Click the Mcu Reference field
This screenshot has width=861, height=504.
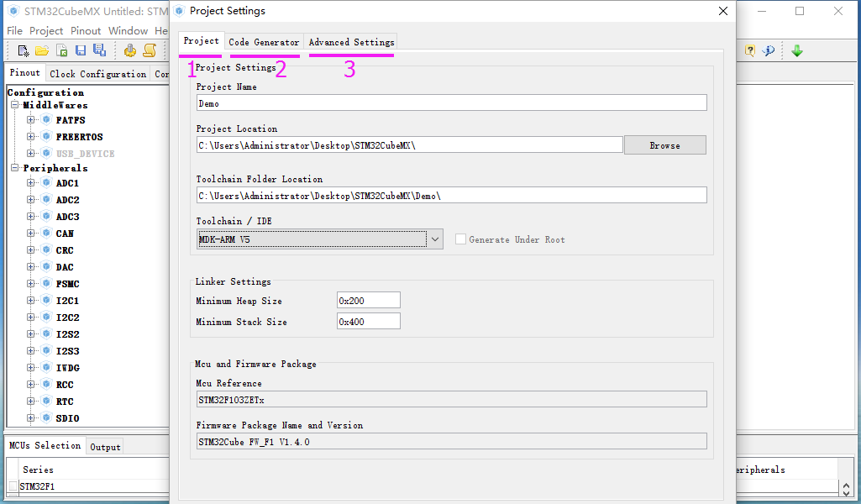pyautogui.click(x=451, y=399)
